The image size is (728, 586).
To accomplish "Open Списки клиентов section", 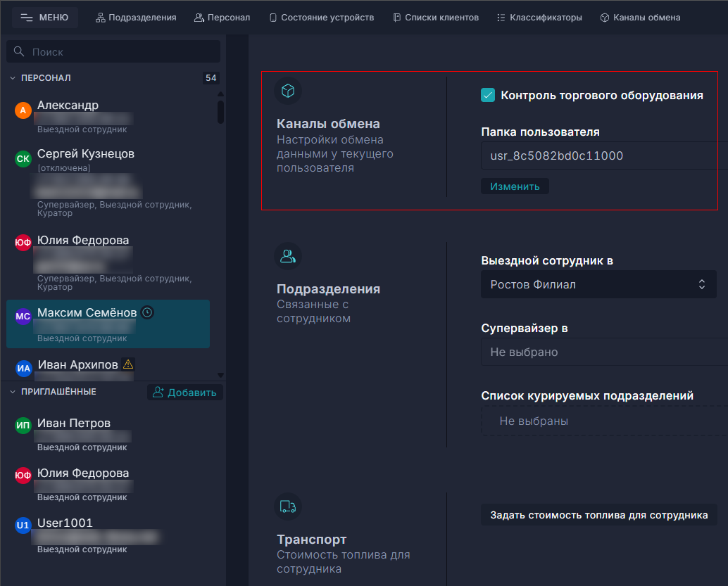I will tap(436, 18).
